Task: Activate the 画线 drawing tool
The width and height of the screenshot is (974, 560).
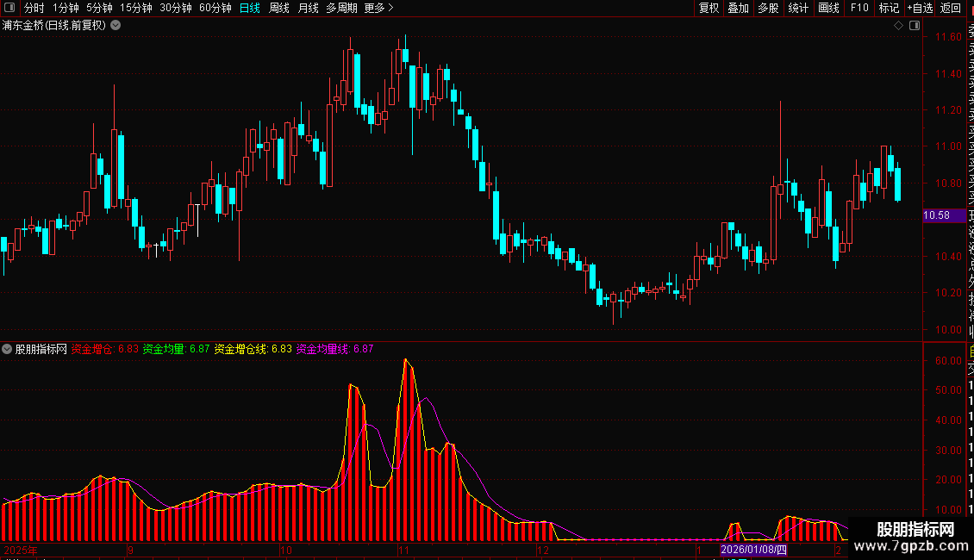Action: 828,8
